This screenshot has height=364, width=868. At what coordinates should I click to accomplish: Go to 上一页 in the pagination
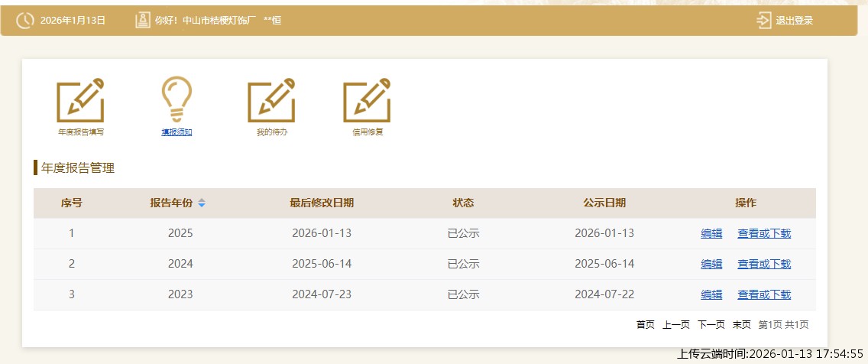pyautogui.click(x=676, y=325)
